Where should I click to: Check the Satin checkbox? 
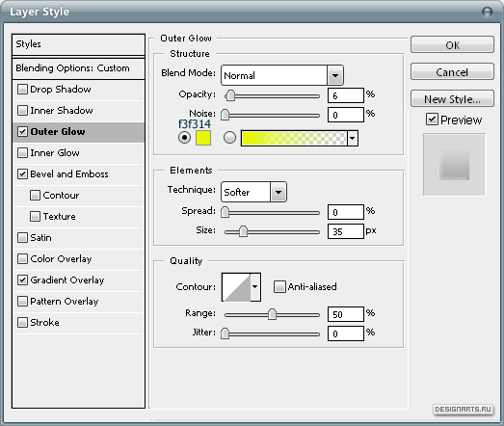tap(22, 238)
